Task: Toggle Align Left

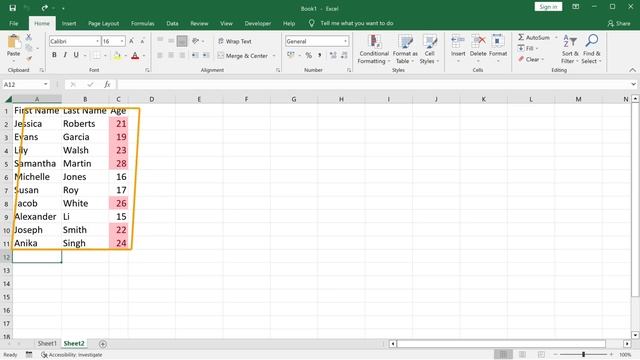Action: 160,55
